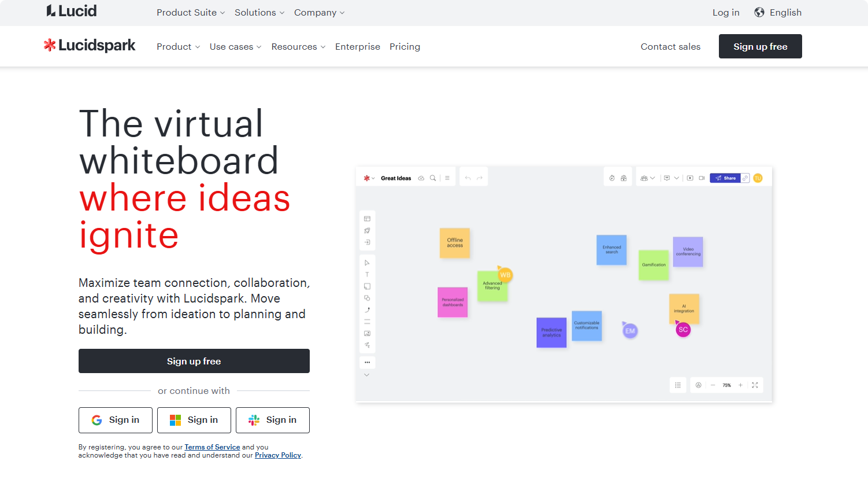Select the freehand pen drawing tool
Viewport: 868px width, 494px height.
coord(367,345)
